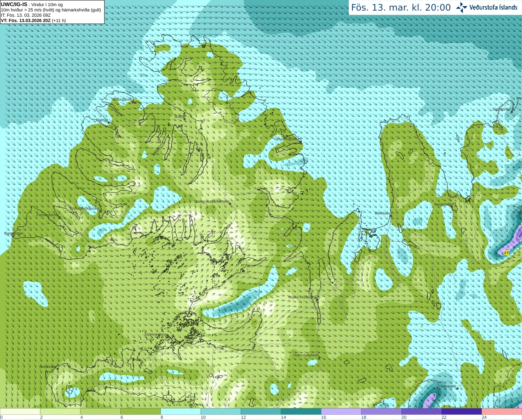This screenshot has width=522, height=420.
Task: Select the Blönduós station label
Action: tap(383, 213)
